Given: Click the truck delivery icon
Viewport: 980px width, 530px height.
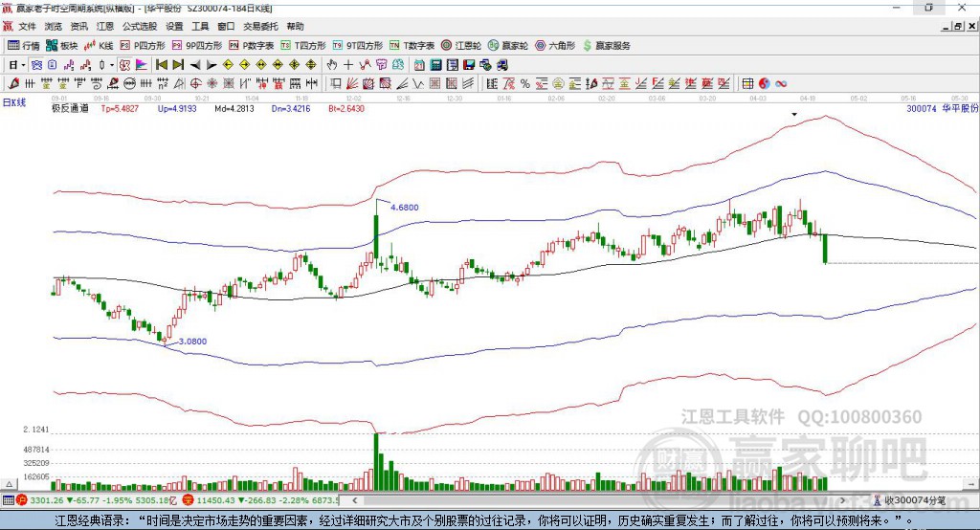Looking at the screenshot, I should point(501,65).
